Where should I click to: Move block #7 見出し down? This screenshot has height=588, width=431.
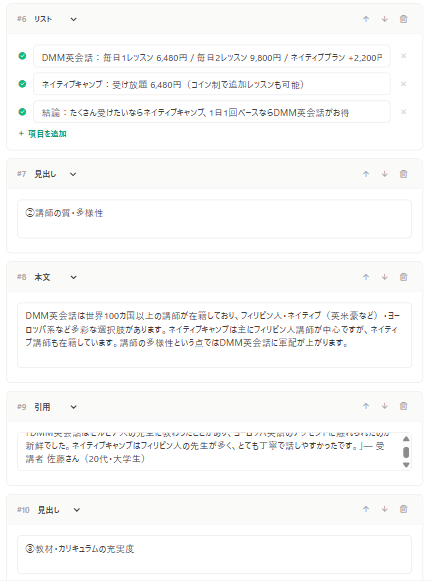(x=384, y=174)
